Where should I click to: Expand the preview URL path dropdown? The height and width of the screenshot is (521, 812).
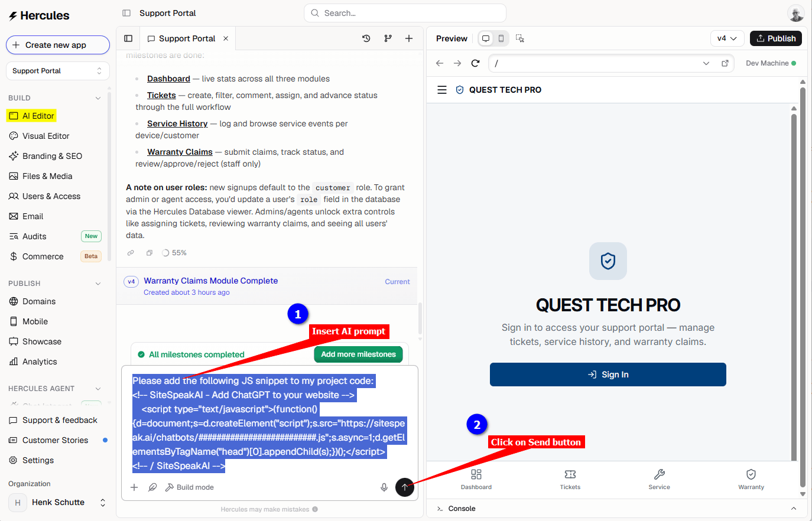(706, 63)
